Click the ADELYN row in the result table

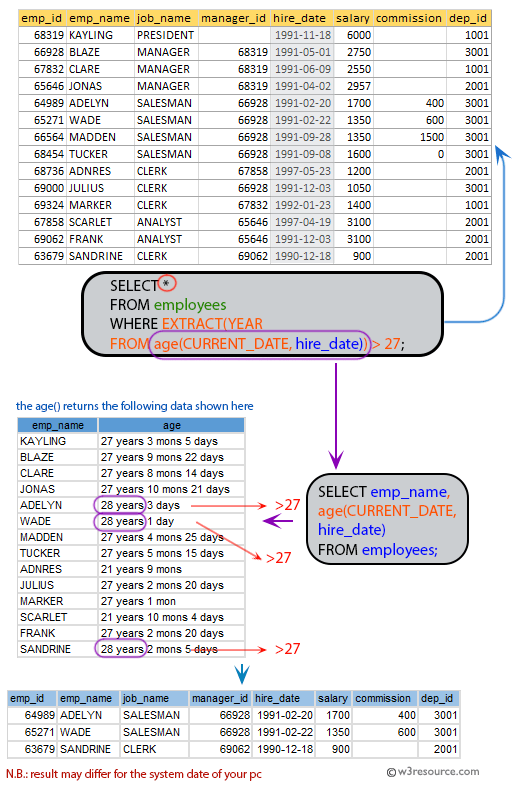(234, 715)
